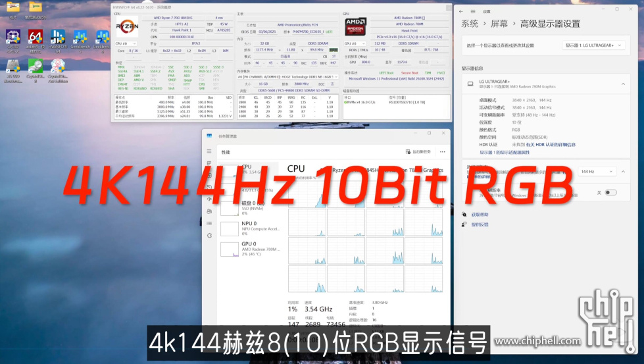Open the aida64 desktop shortcut
The width and height of the screenshot is (644, 364).
click(36, 41)
